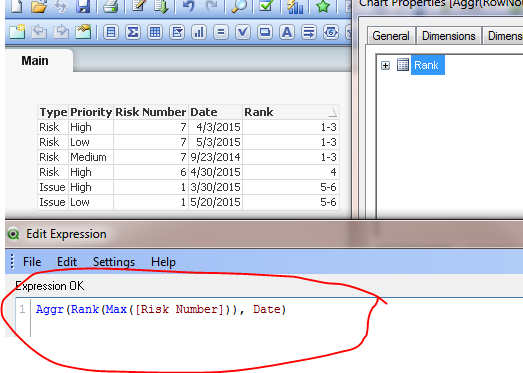The image size is (523, 373).
Task: Select the Medium priority cell
Action: pyautogui.click(x=91, y=157)
